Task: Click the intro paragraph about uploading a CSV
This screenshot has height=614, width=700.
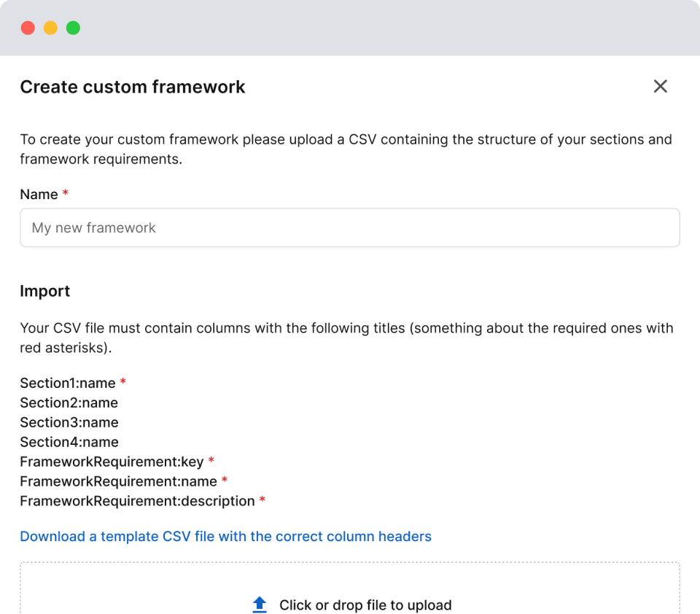Action: pyautogui.click(x=346, y=149)
